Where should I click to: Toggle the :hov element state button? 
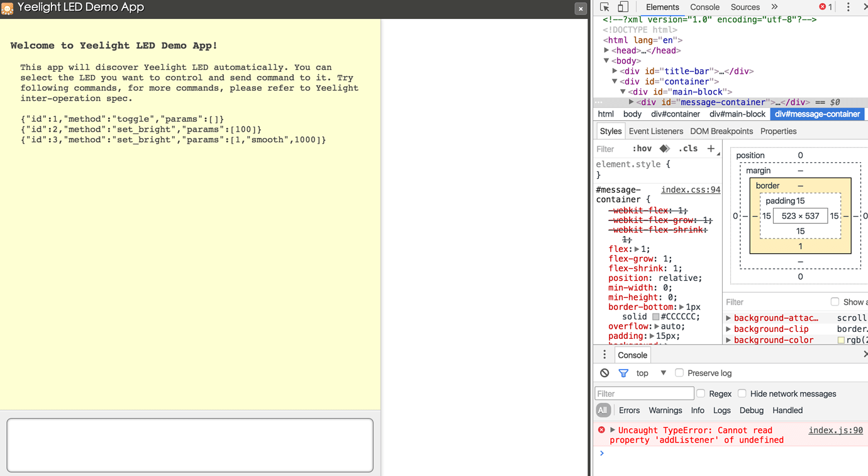[642, 149]
